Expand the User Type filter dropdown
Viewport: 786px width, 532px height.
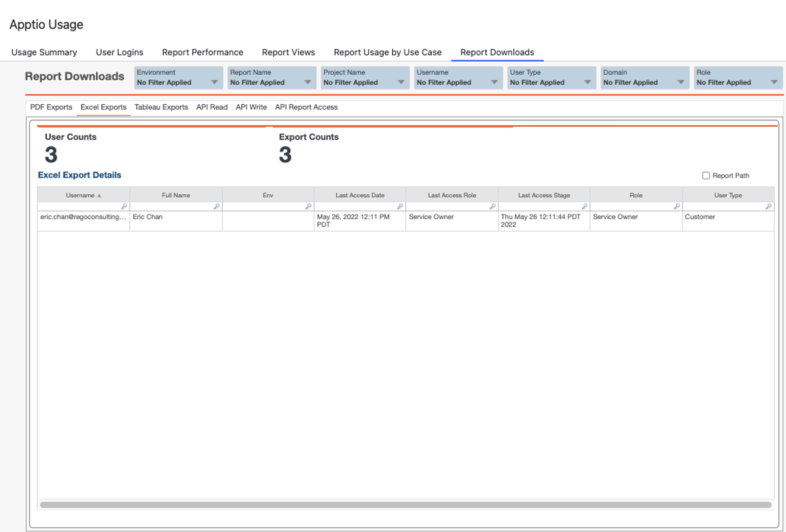coord(552,78)
